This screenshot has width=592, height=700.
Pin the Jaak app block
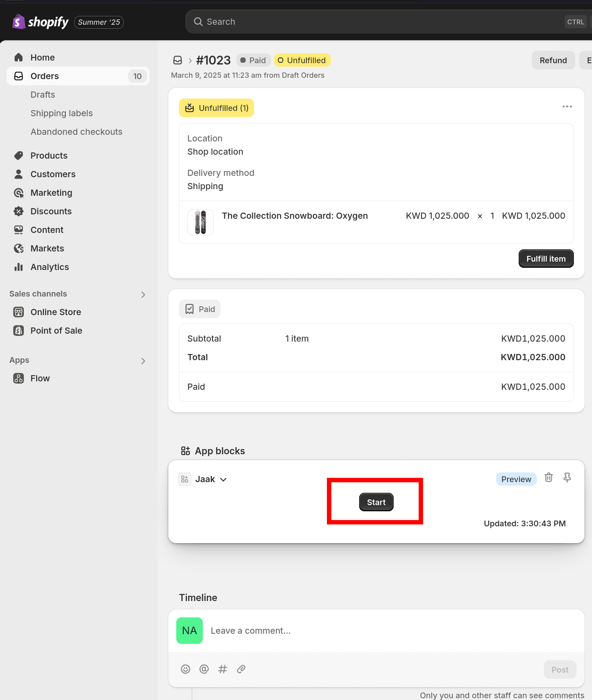(567, 477)
